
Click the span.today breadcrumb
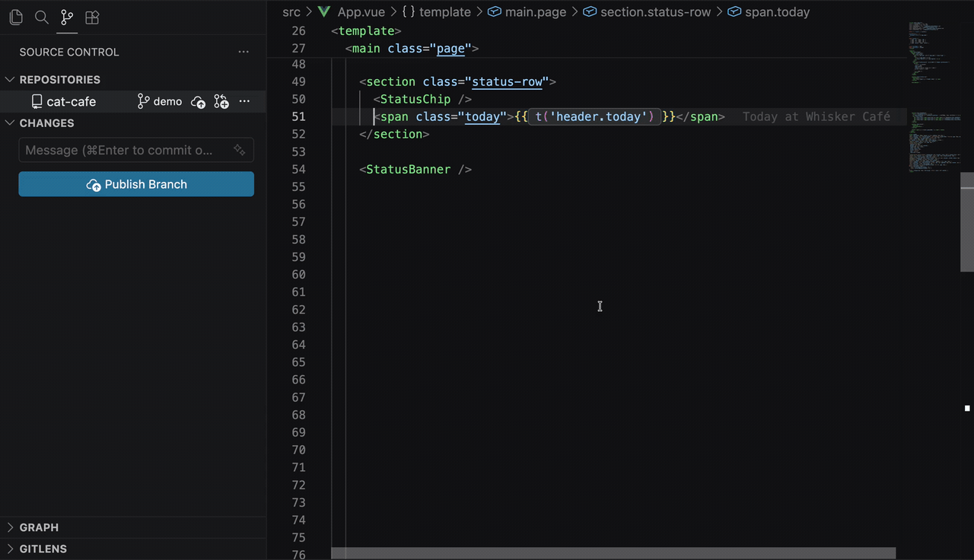click(x=778, y=12)
